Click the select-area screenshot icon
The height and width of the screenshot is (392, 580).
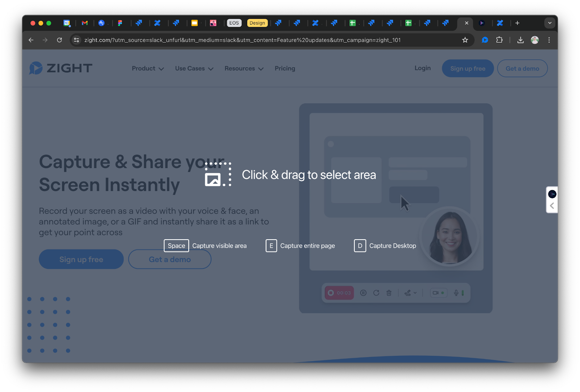(x=218, y=174)
